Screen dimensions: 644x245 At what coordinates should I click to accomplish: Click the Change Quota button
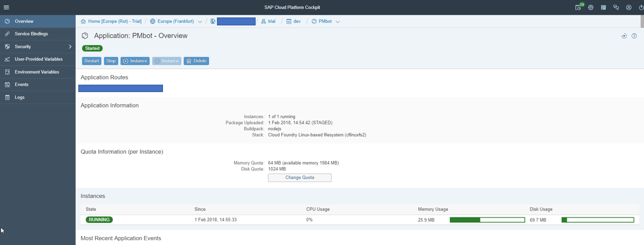[300, 178]
